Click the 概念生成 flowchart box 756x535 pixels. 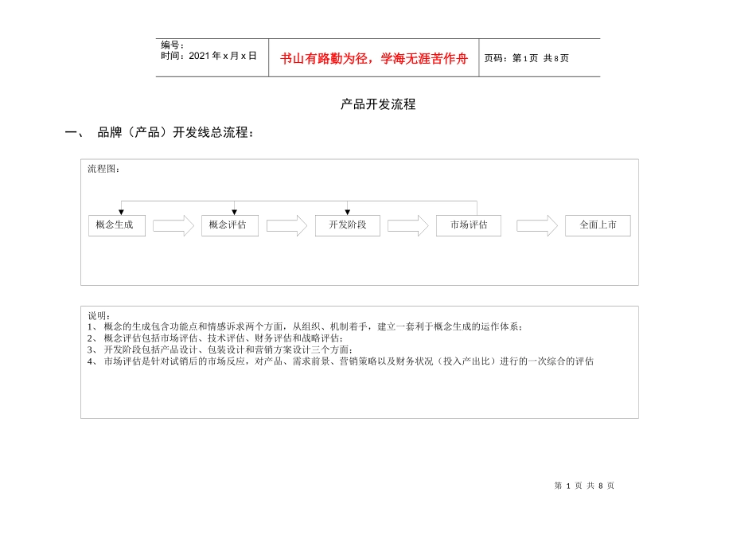[x=117, y=225]
